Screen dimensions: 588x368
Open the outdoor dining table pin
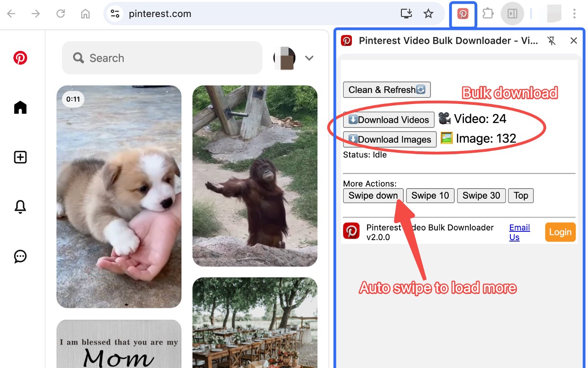point(255,322)
